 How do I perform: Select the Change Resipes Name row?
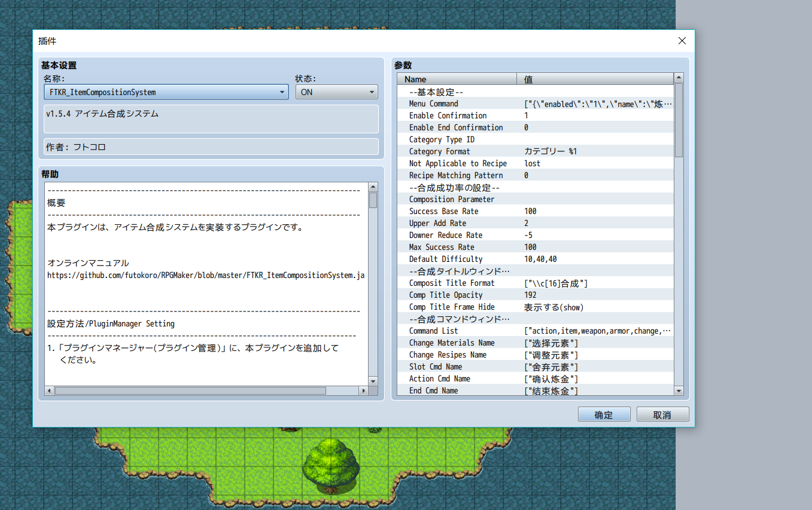[x=536, y=355]
